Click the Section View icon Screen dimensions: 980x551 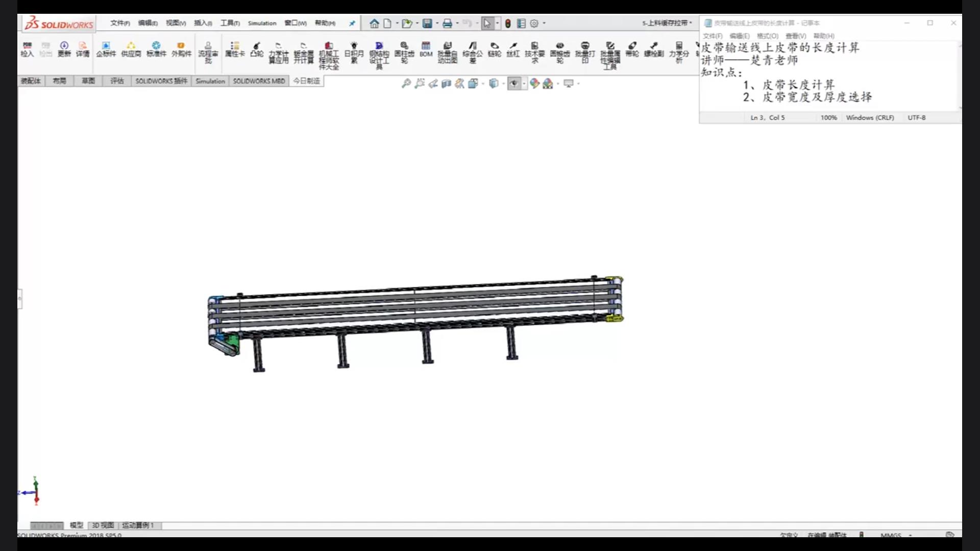(x=446, y=84)
